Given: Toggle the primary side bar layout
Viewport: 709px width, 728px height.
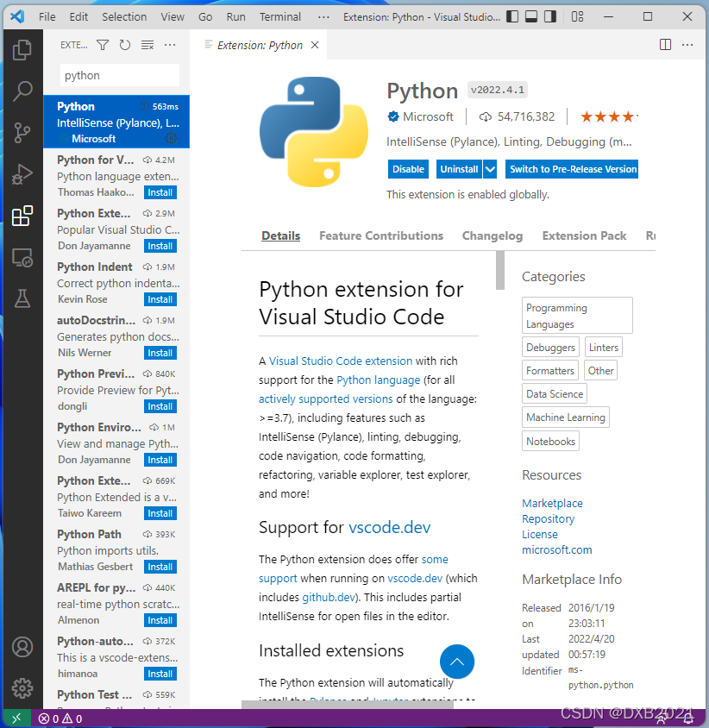Looking at the screenshot, I should 512,16.
